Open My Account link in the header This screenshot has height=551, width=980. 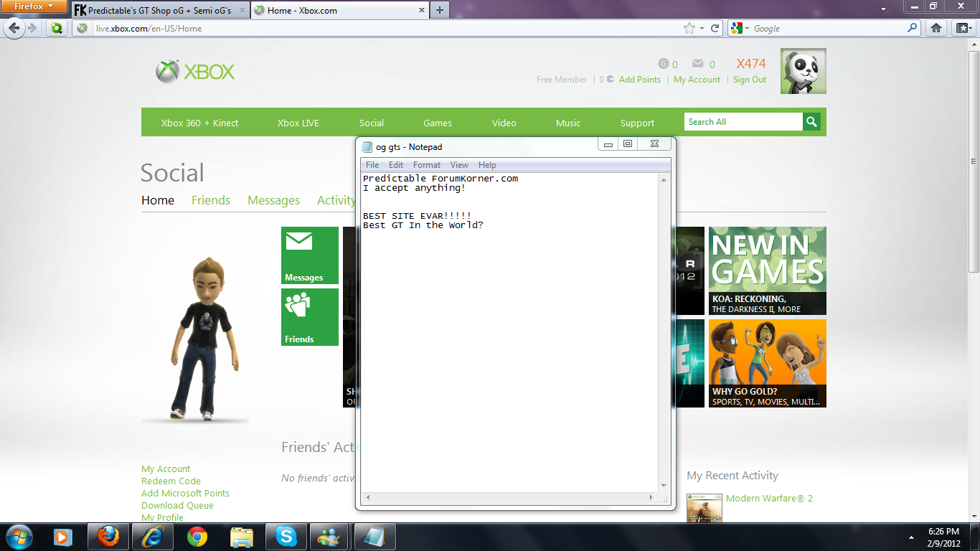pos(697,80)
